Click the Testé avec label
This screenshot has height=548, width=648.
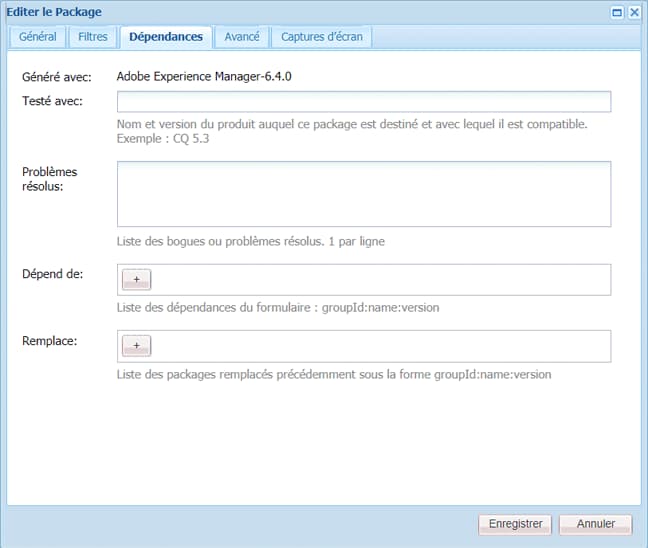[x=52, y=101]
